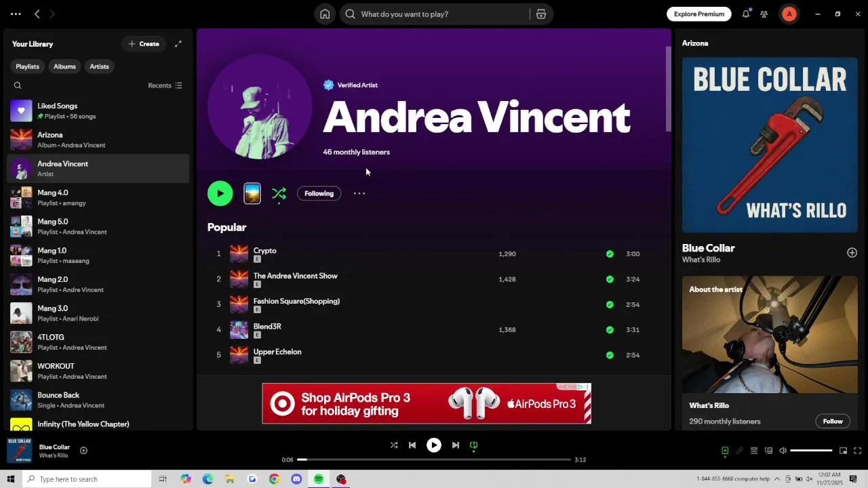Open Explore Premium
The width and height of the screenshot is (868, 488).
pyautogui.click(x=699, y=14)
